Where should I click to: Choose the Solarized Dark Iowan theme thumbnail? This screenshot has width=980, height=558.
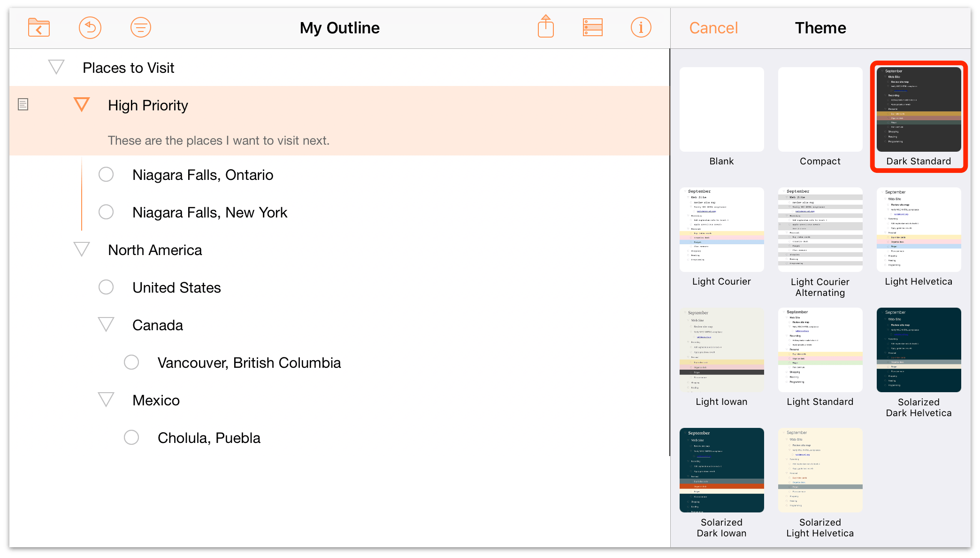point(722,470)
